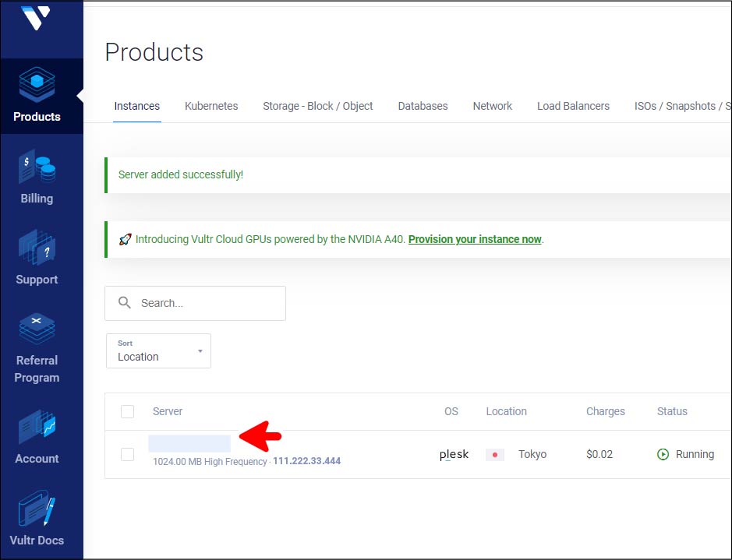Click the $0.02 charges value

click(599, 454)
